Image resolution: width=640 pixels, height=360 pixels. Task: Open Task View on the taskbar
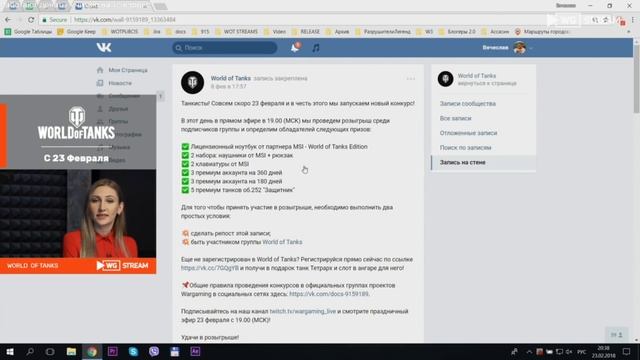click(x=50, y=351)
